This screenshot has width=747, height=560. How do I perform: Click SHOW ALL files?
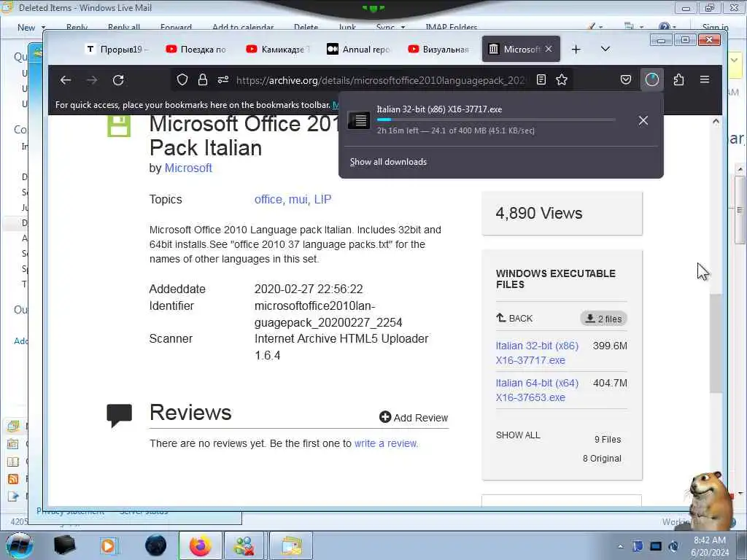point(518,435)
